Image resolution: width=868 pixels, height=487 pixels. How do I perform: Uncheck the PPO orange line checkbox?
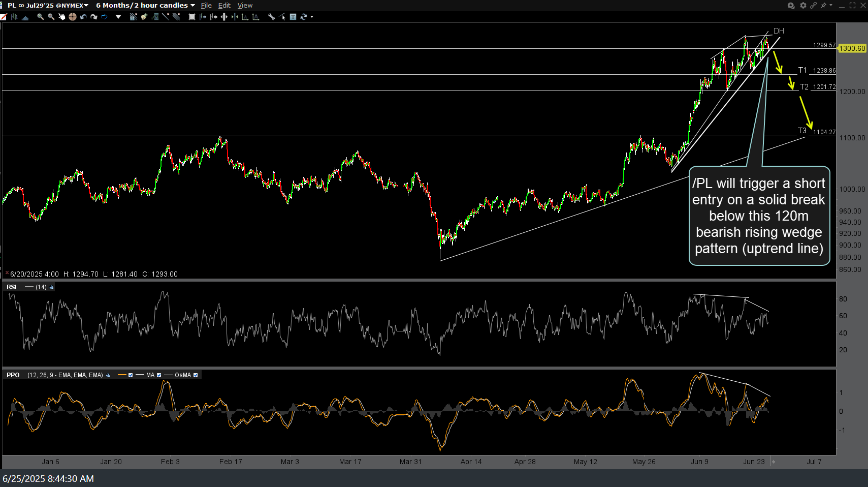click(131, 375)
